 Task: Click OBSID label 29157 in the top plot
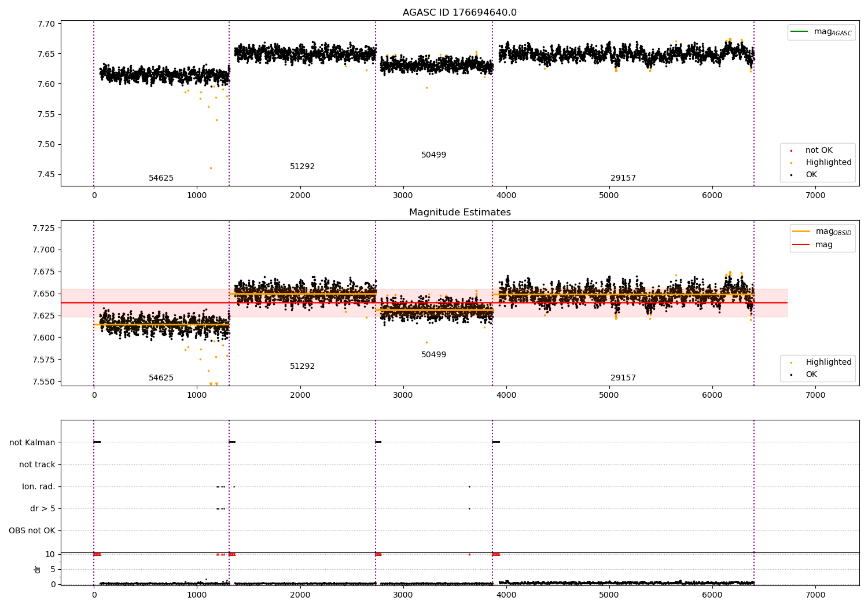(623, 178)
